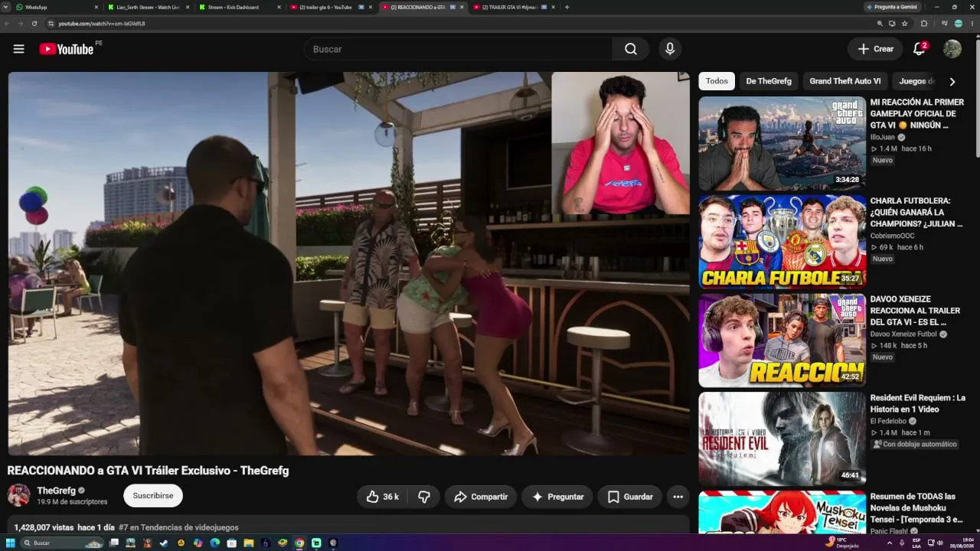
Task: Open Microsoft Edge from the taskbar
Action: (x=214, y=543)
